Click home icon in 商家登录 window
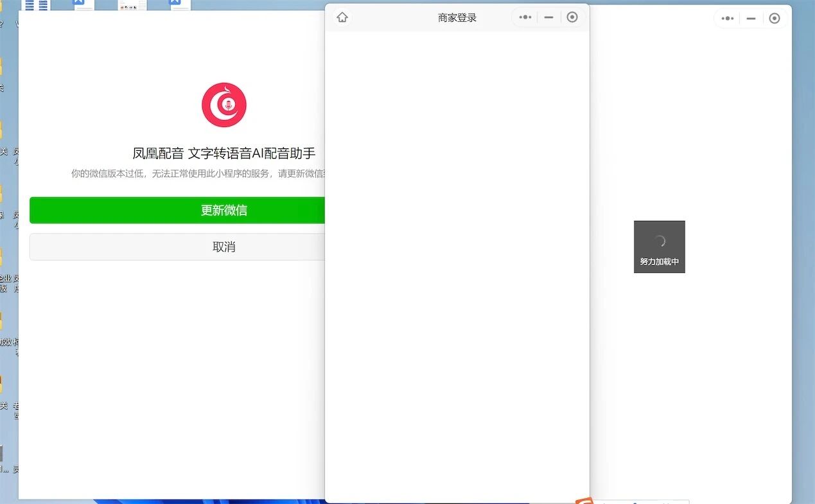The image size is (815, 504). 342,17
